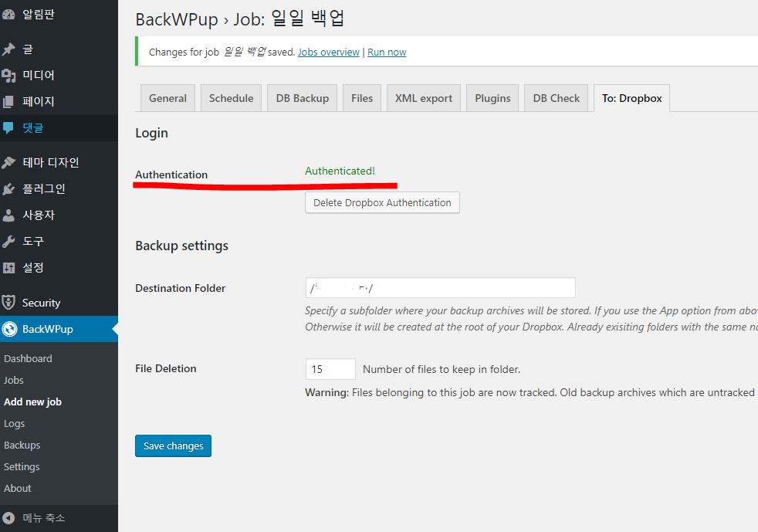Switch to the General tab
This screenshot has width=758, height=532.
coord(168,98)
